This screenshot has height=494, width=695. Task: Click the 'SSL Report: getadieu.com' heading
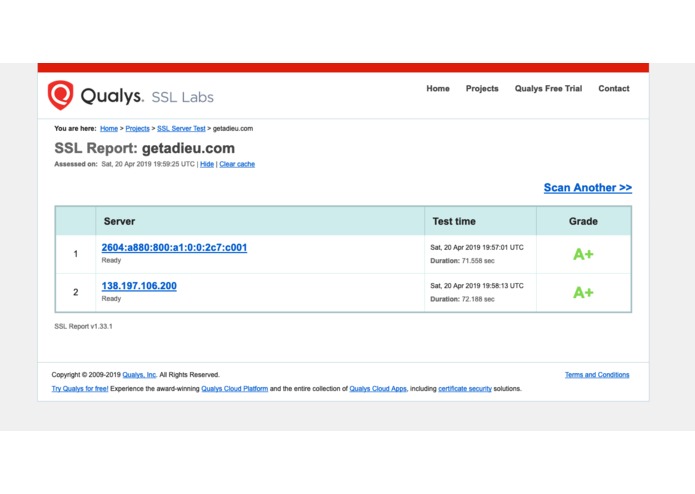[144, 148]
